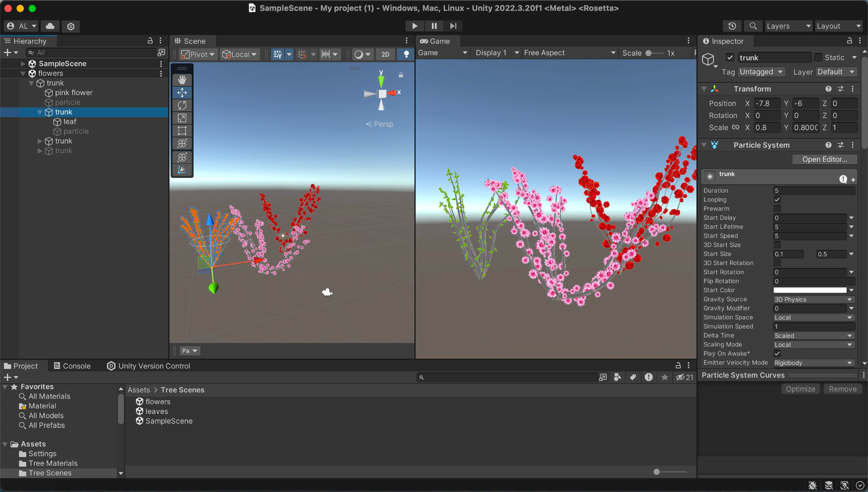Select the Rect transform tool
Image resolution: width=868 pixels, height=492 pixels.
coord(182,131)
